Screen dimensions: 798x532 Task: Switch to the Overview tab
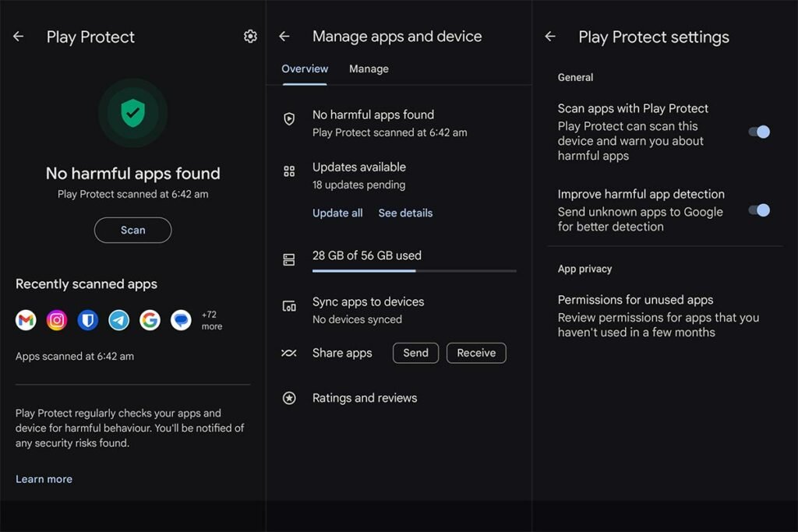coord(305,69)
